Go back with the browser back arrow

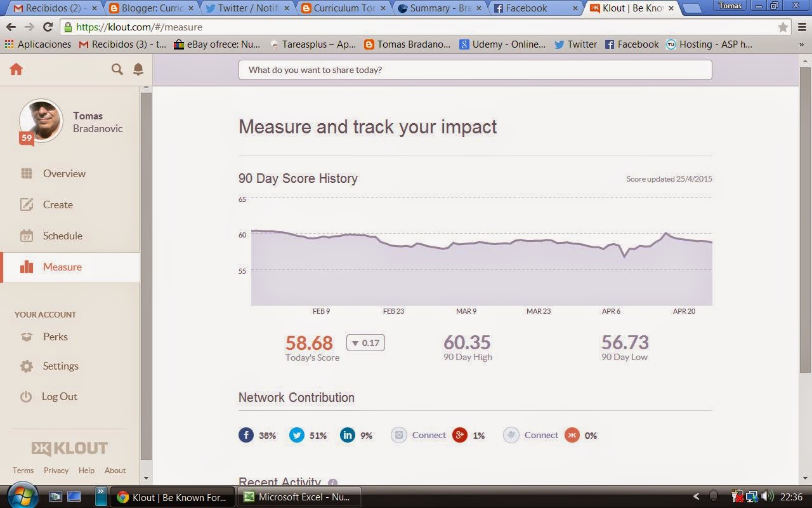(x=11, y=27)
